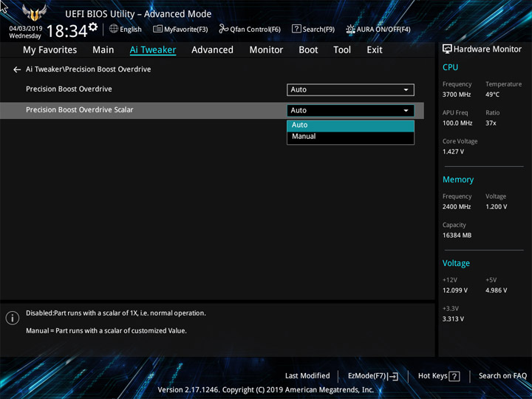532x399 pixels.
Task: Click the info icon beside help text
Action: 13,318
